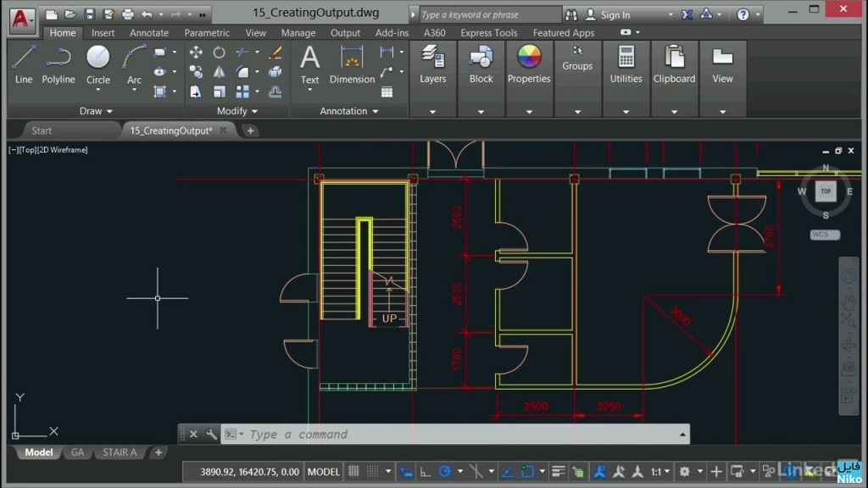Toggle lineweight display

[x=559, y=471]
